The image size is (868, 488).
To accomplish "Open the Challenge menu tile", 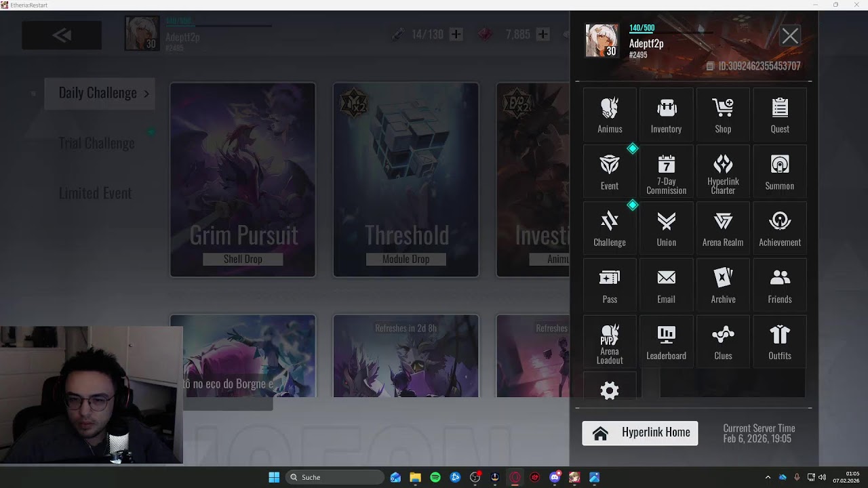I will pyautogui.click(x=610, y=228).
